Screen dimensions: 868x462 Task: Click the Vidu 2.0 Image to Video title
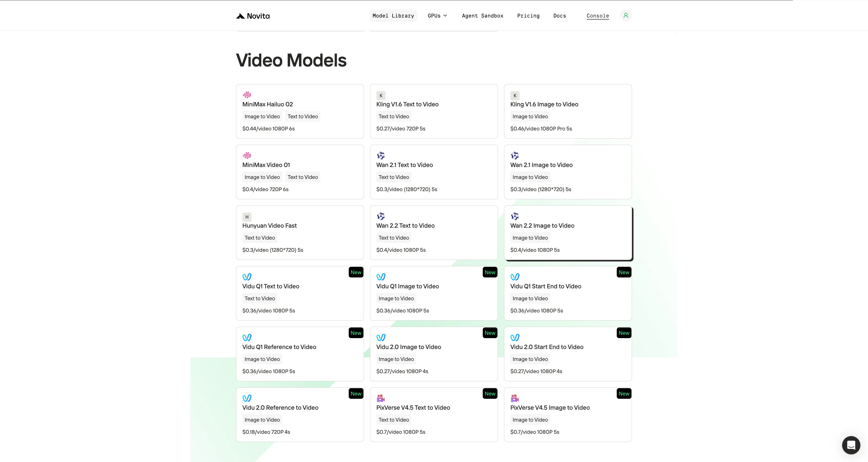409,347
